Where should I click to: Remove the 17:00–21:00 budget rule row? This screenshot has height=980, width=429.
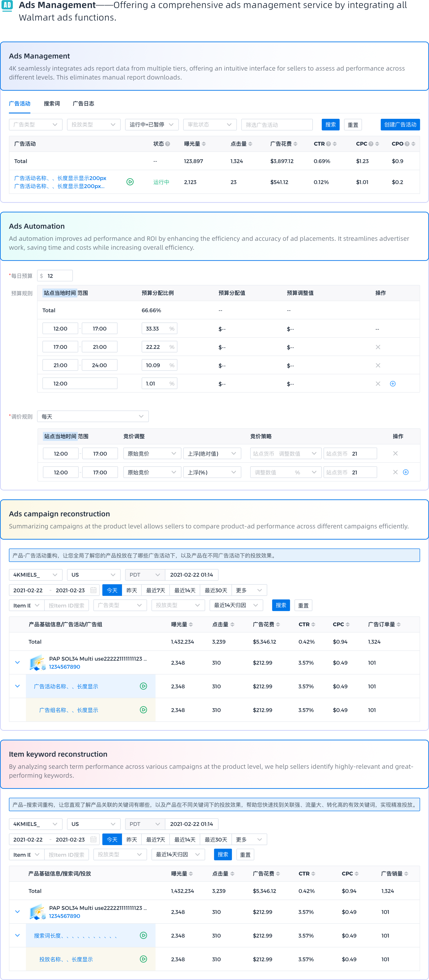pyautogui.click(x=378, y=347)
